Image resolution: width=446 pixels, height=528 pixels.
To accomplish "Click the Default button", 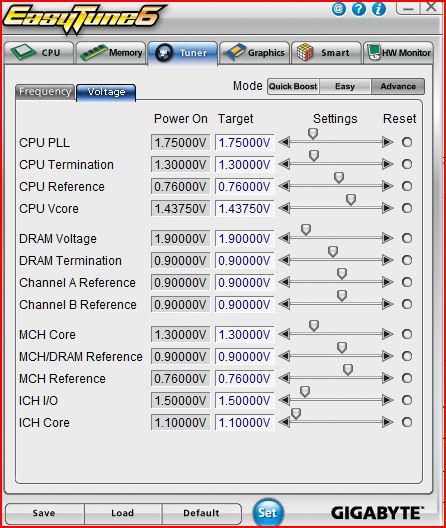I will pyautogui.click(x=201, y=513).
